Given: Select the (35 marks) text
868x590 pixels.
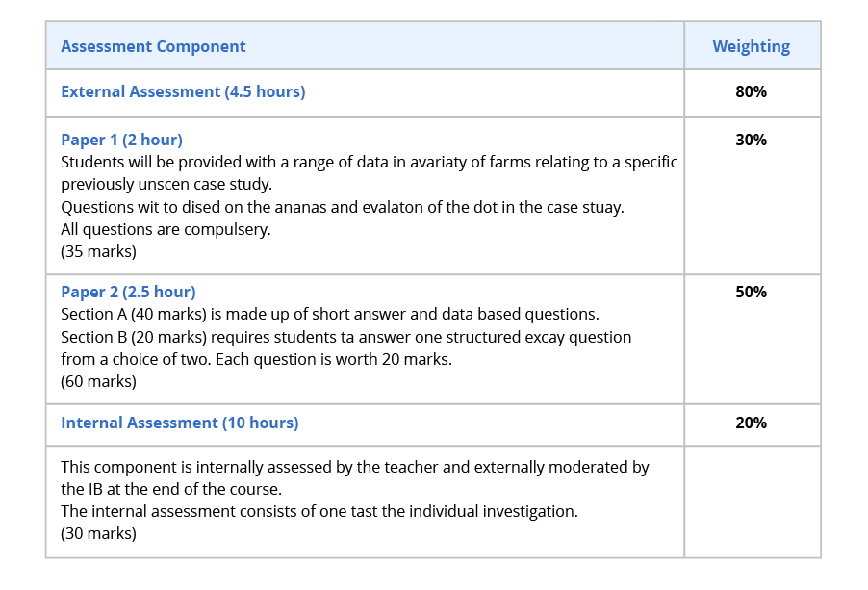Looking at the screenshot, I should pyautogui.click(x=98, y=252).
